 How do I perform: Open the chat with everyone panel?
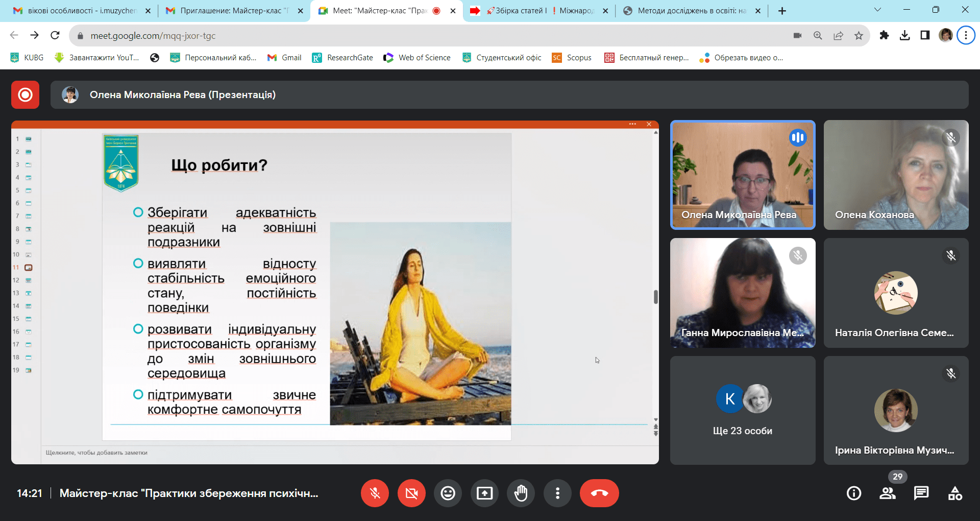[x=921, y=493]
